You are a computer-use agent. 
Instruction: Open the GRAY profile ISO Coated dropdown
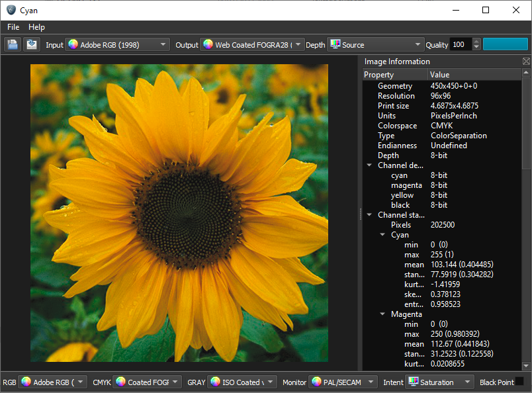coord(241,382)
